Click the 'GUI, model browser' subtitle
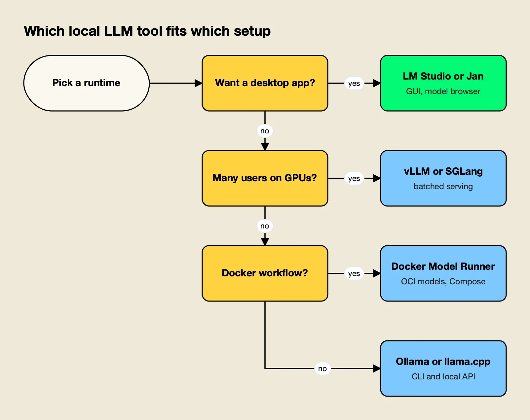Screen dimensions: 530x420 coord(443,91)
